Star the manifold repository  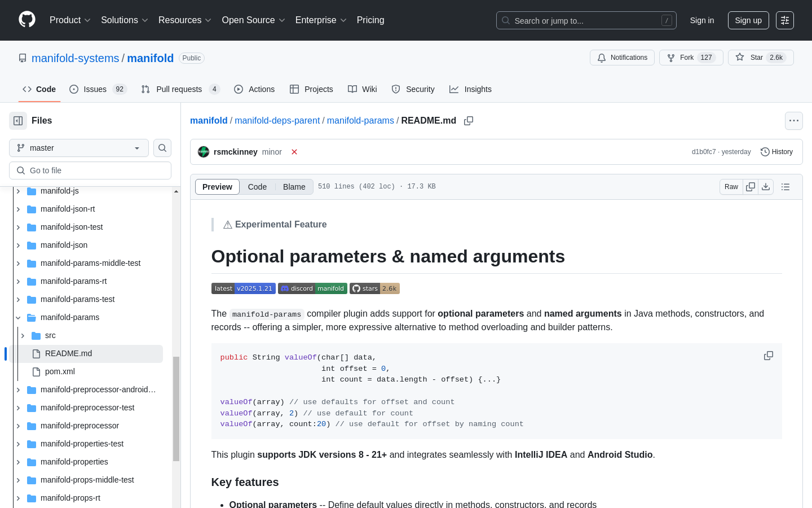click(761, 58)
